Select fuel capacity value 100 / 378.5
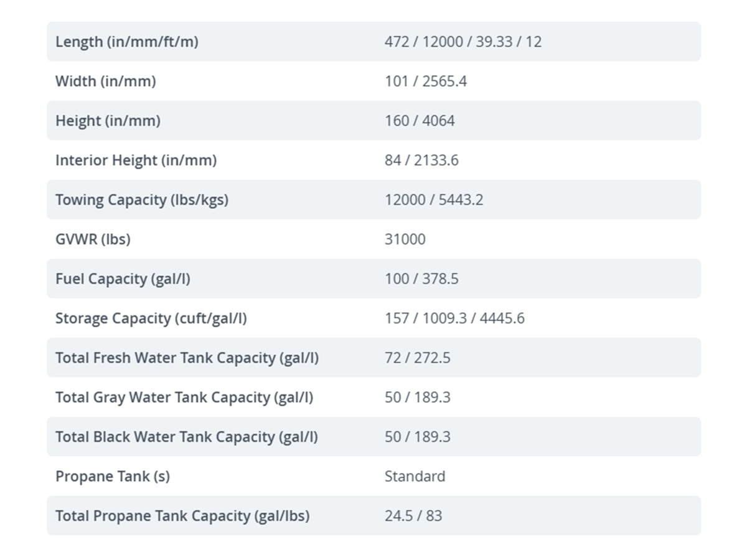This screenshot has width=747, height=560. point(421,279)
